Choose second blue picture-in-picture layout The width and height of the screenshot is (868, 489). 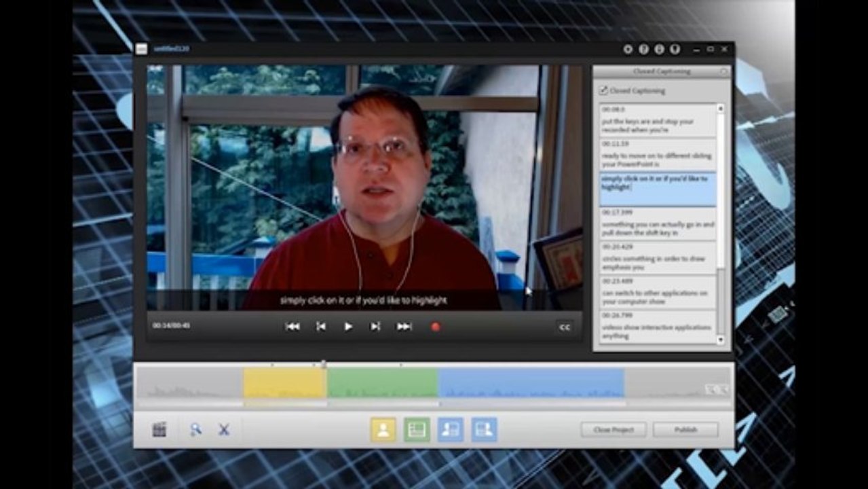tap(485, 429)
